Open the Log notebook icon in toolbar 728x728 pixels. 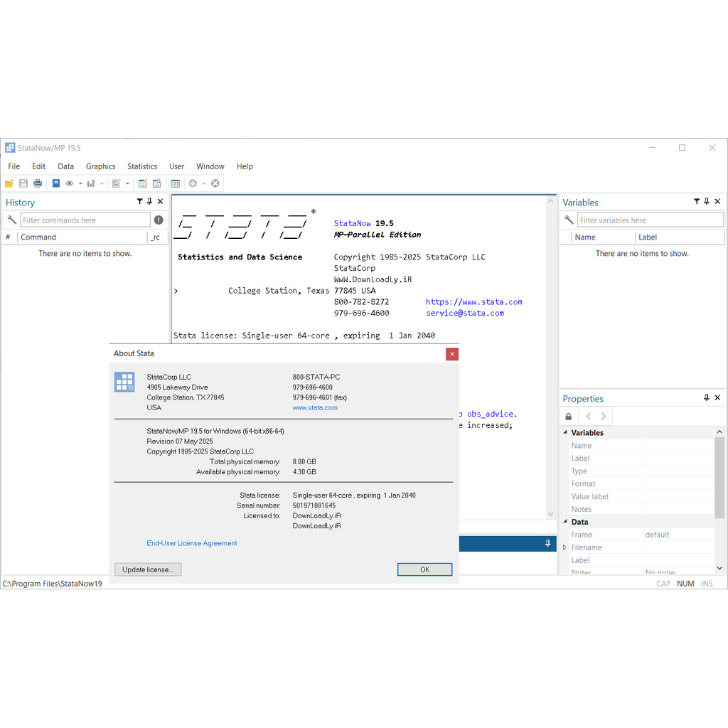[x=55, y=183]
